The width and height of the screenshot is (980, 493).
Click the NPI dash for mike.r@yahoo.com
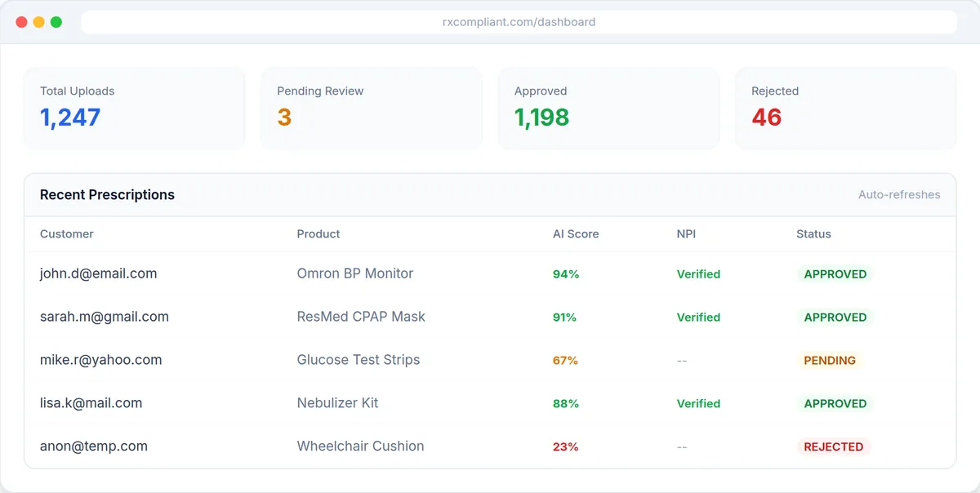pos(682,361)
